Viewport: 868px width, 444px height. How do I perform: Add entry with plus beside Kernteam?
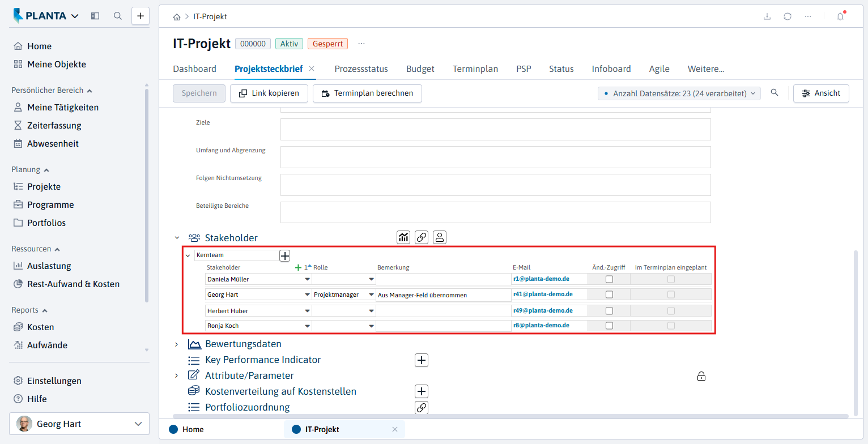285,255
